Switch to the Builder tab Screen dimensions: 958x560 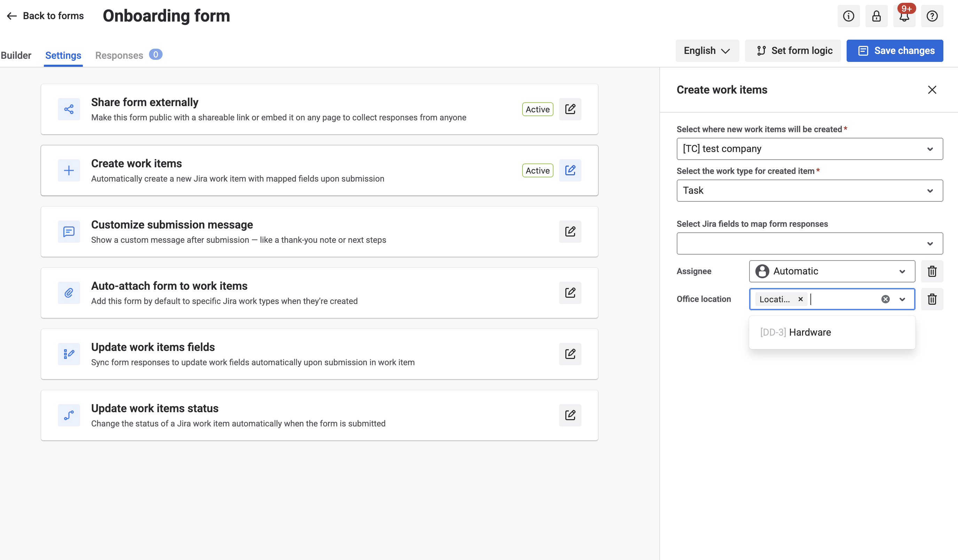[x=16, y=55]
